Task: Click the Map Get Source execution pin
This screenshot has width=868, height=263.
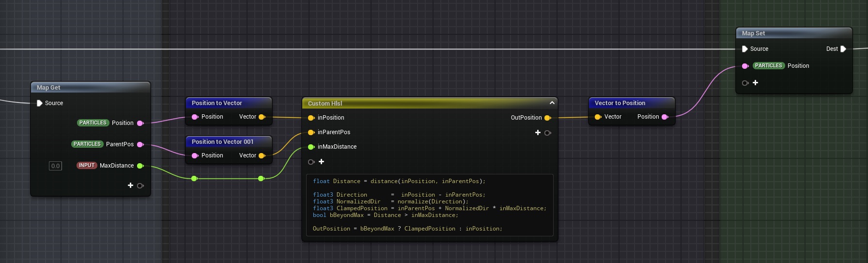Action: pyautogui.click(x=40, y=103)
